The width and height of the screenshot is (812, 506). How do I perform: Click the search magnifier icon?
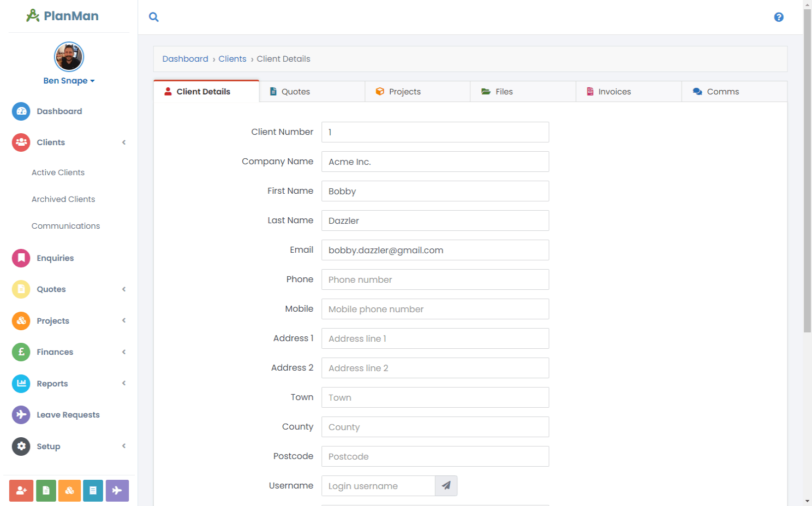(x=154, y=17)
